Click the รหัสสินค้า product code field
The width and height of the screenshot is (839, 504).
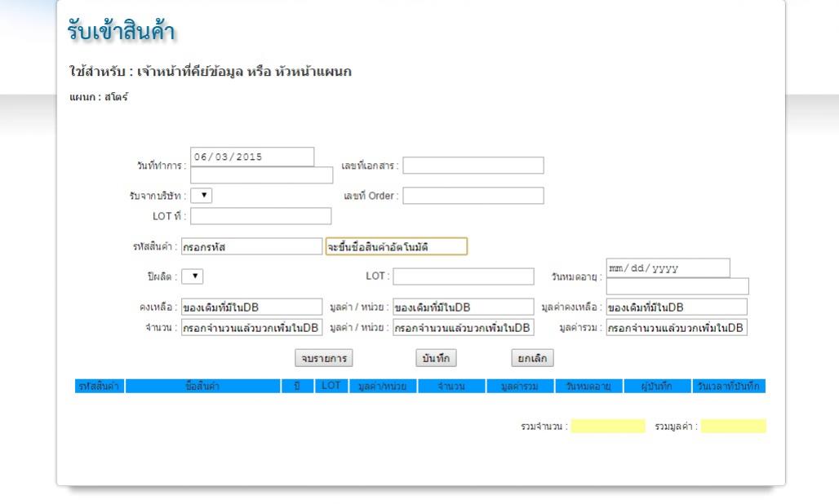tap(251, 246)
